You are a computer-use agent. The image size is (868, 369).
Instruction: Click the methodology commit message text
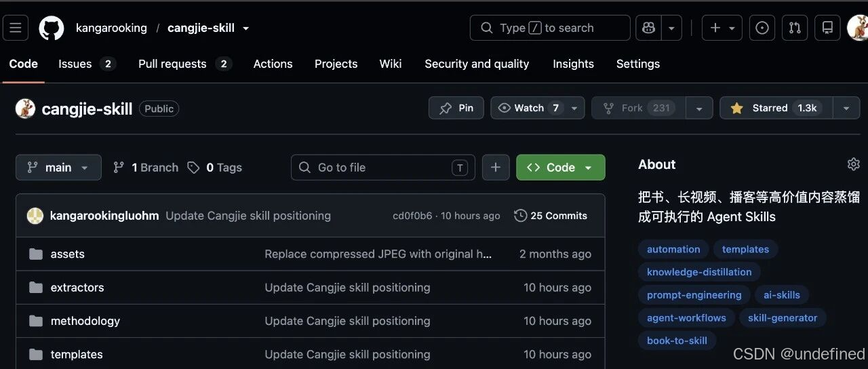click(x=347, y=321)
